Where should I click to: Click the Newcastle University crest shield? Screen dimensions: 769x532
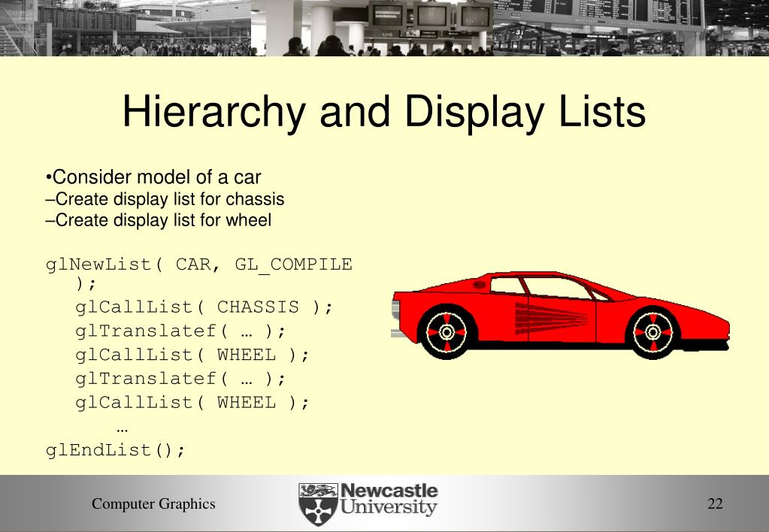coord(318,504)
